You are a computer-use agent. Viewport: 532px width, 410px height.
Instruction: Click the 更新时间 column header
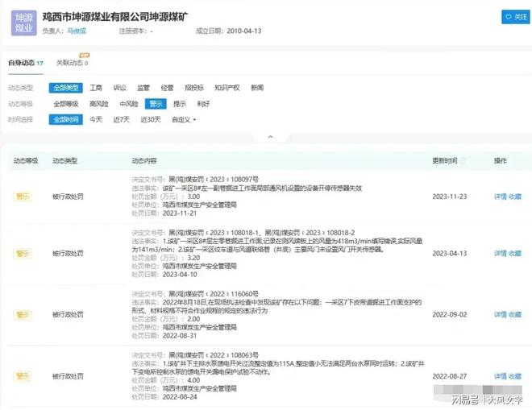tap(445, 161)
